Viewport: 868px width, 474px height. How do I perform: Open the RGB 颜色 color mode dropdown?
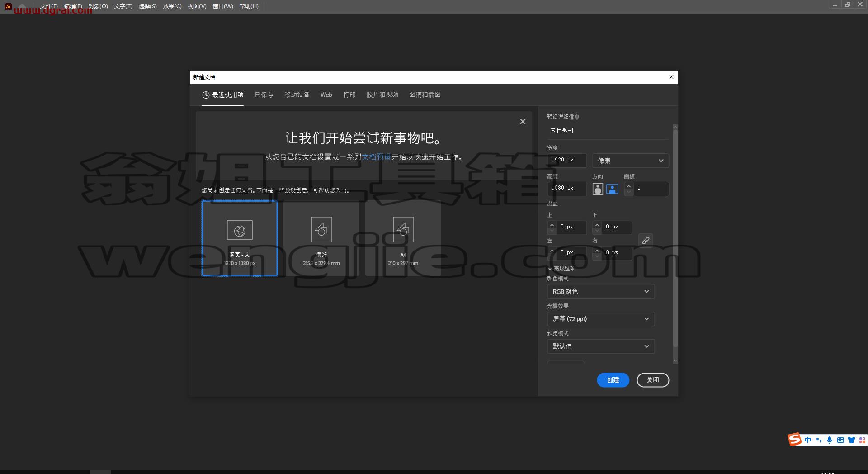601,292
